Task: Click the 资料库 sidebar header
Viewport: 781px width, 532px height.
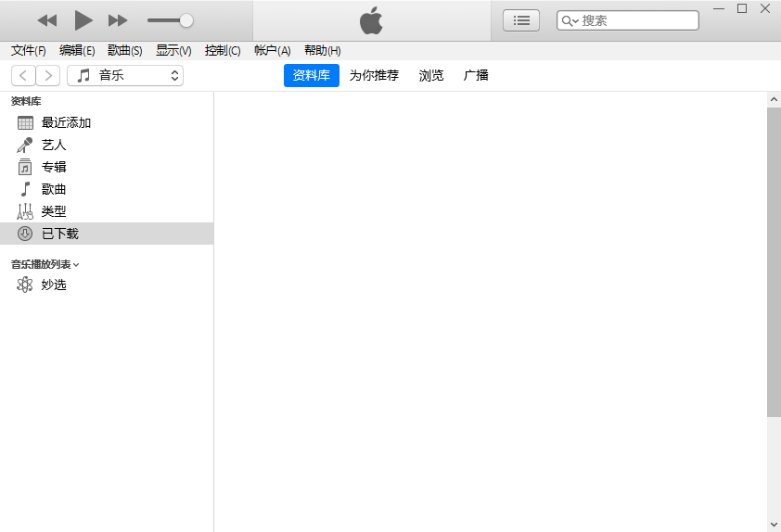Action: click(x=26, y=101)
